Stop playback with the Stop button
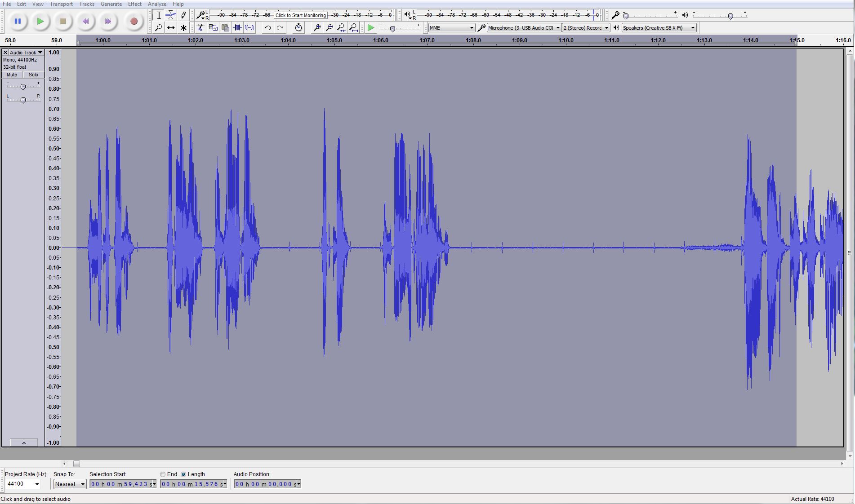The height and width of the screenshot is (504, 855). click(63, 21)
